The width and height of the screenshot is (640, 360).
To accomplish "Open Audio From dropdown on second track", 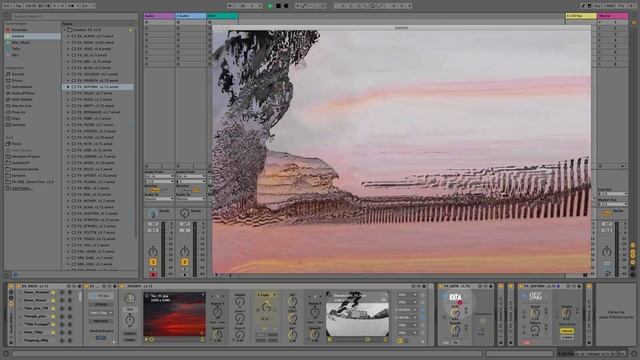I will [191, 176].
